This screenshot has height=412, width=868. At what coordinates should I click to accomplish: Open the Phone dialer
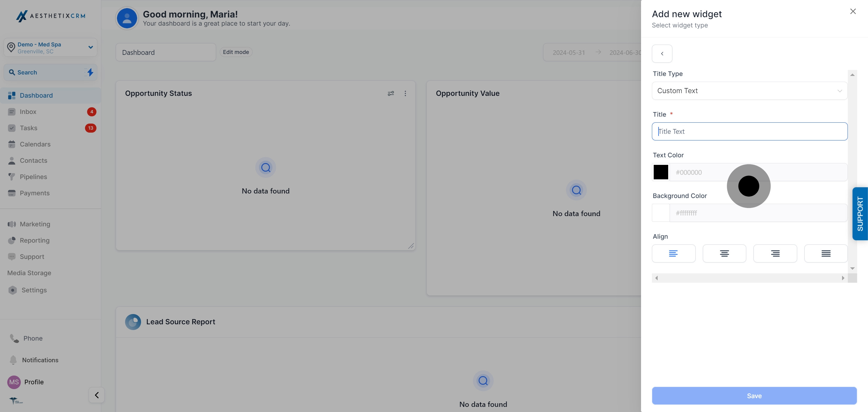[x=26, y=338]
